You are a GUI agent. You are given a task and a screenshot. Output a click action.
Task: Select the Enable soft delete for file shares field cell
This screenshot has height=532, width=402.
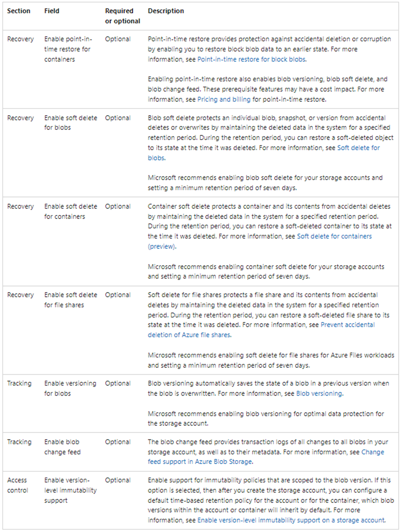click(x=70, y=300)
